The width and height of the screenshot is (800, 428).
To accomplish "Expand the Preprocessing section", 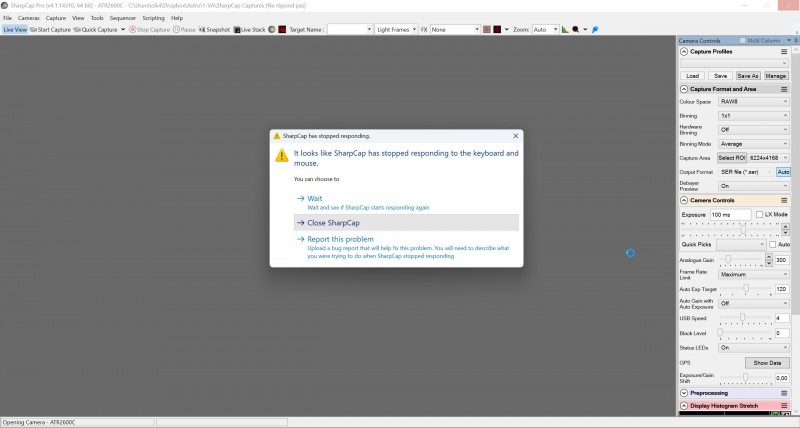I will (x=684, y=393).
